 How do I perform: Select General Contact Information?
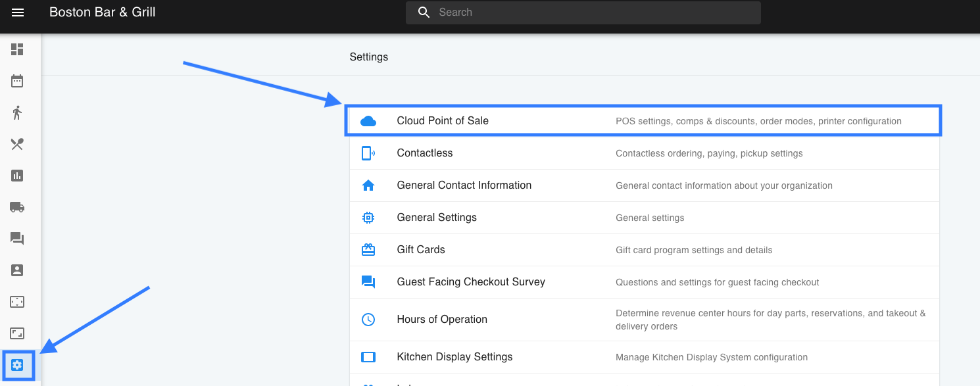(x=464, y=185)
